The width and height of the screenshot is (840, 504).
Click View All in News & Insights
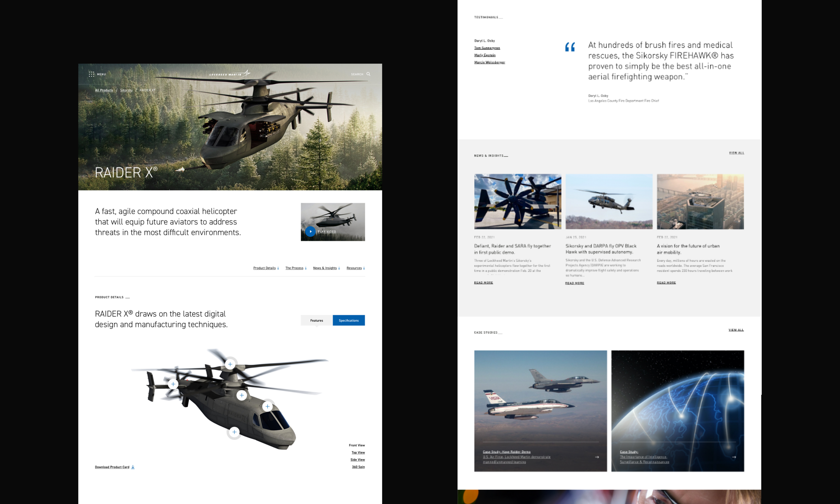(x=736, y=153)
